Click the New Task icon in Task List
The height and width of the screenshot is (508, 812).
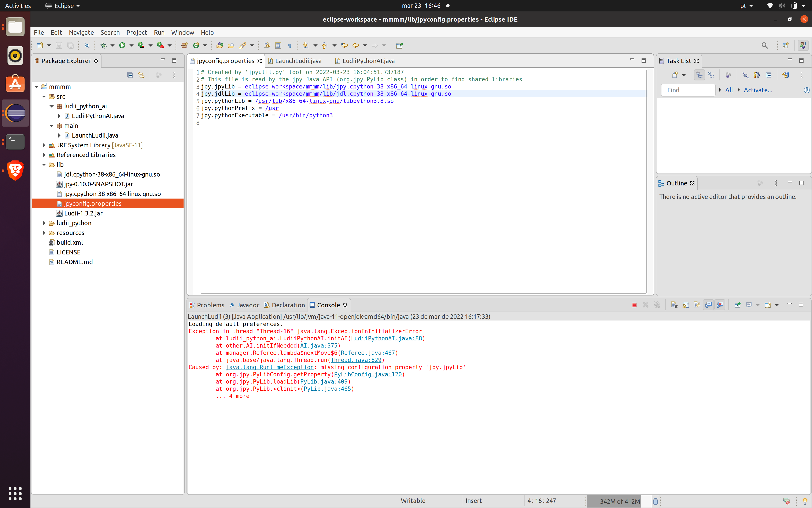point(675,75)
